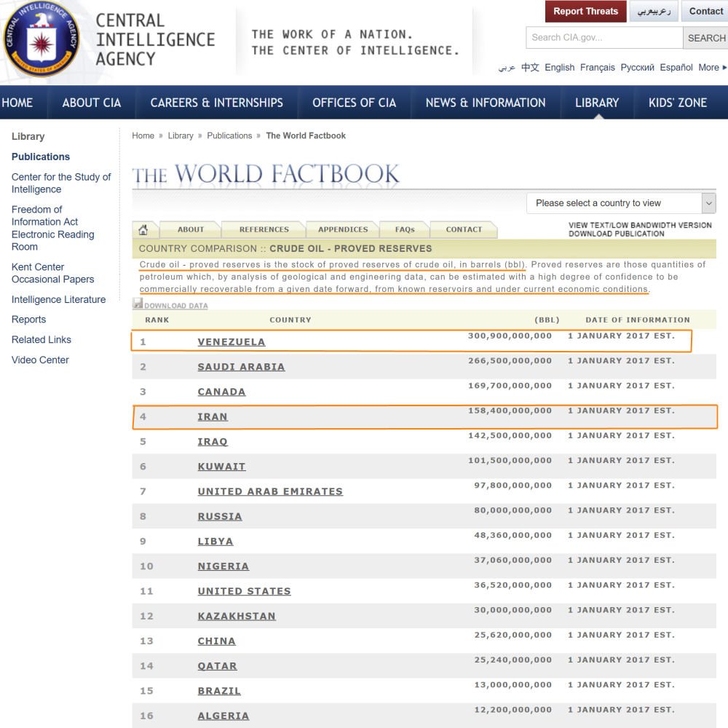Screen dimensions: 728x728
Task: Switch to the factbook CONTACT tab
Action: point(464,229)
